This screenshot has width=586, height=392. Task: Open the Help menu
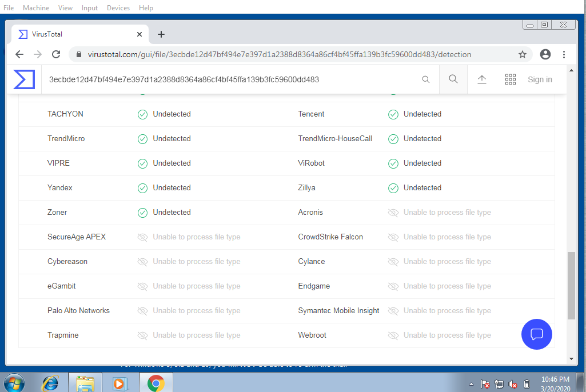(x=146, y=8)
